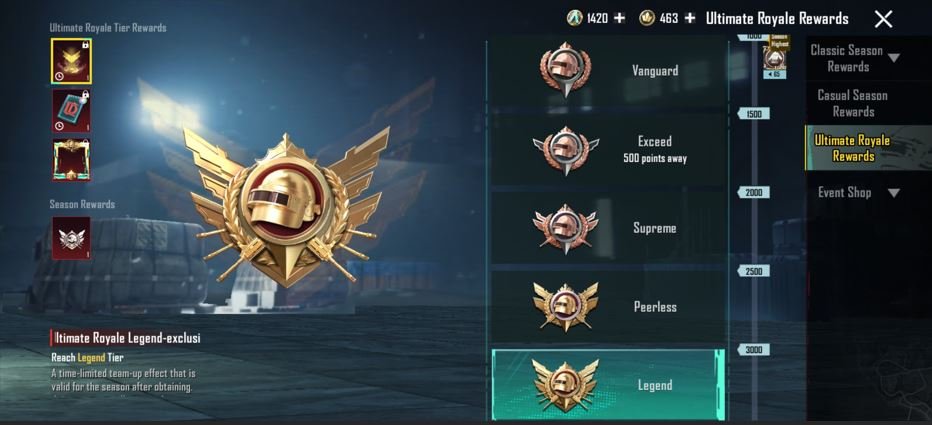Expand the Classic Season Rewards dropdown arrow
Viewport: 932px width, 425px height.
point(893,58)
